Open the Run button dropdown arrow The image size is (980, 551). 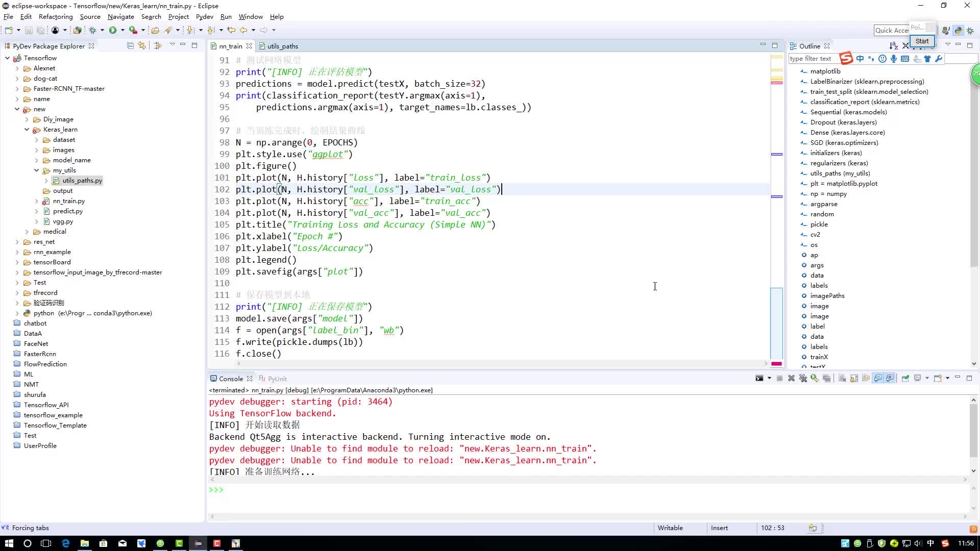click(x=122, y=31)
